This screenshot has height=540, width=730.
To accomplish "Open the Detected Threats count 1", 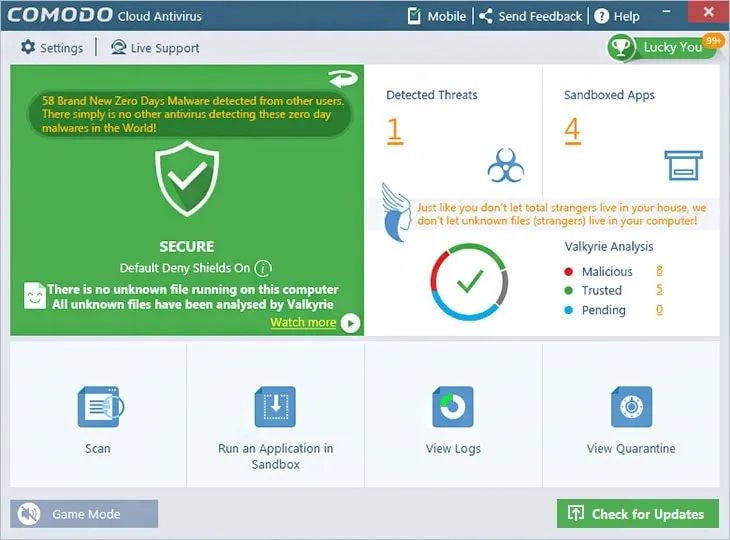I will point(395,130).
